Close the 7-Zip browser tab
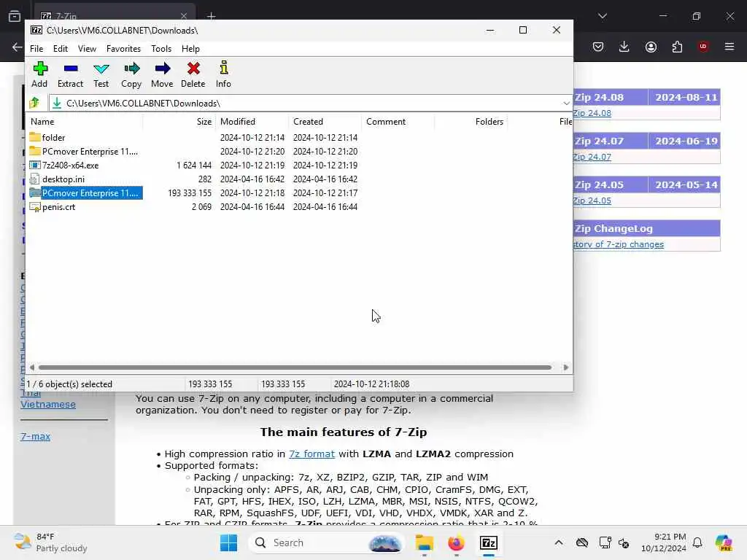 point(184,16)
